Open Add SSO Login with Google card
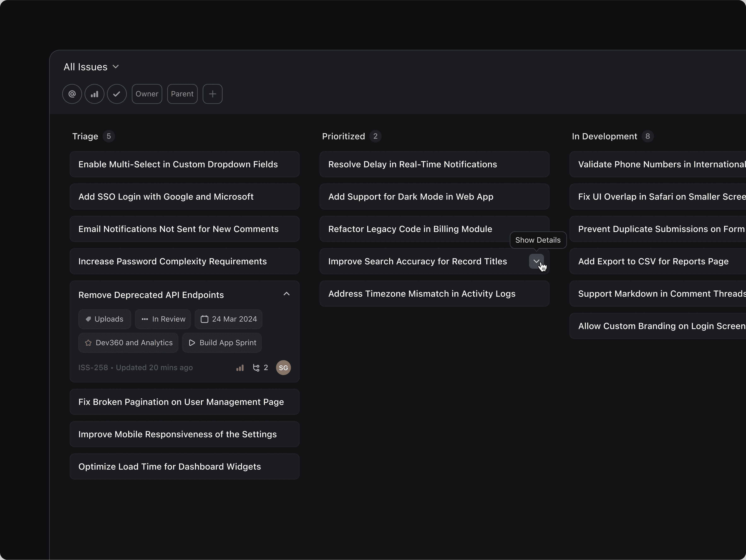This screenshot has width=746, height=560. (184, 197)
